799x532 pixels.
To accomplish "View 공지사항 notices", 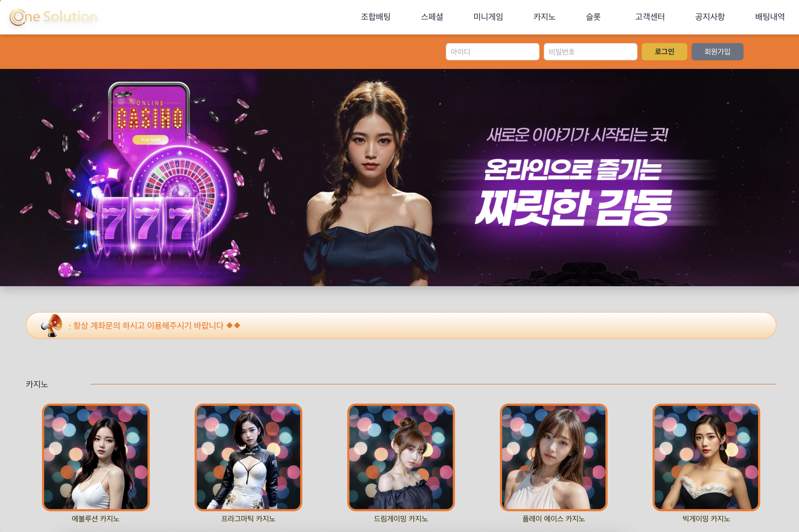I will (x=710, y=17).
